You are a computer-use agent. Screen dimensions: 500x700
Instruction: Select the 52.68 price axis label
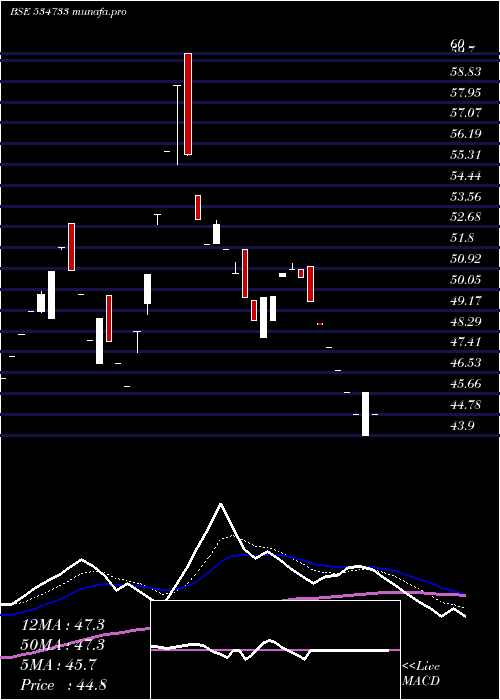[x=465, y=217]
